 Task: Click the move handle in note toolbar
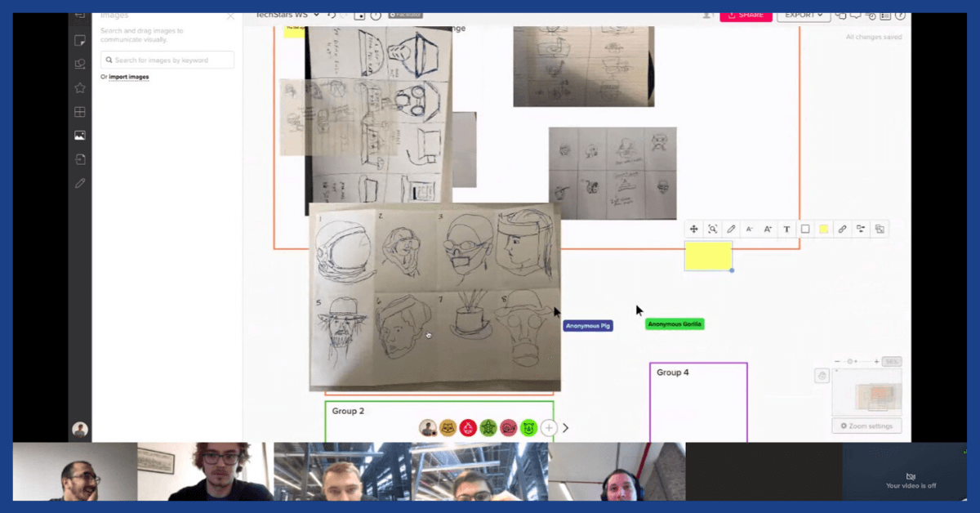694,230
